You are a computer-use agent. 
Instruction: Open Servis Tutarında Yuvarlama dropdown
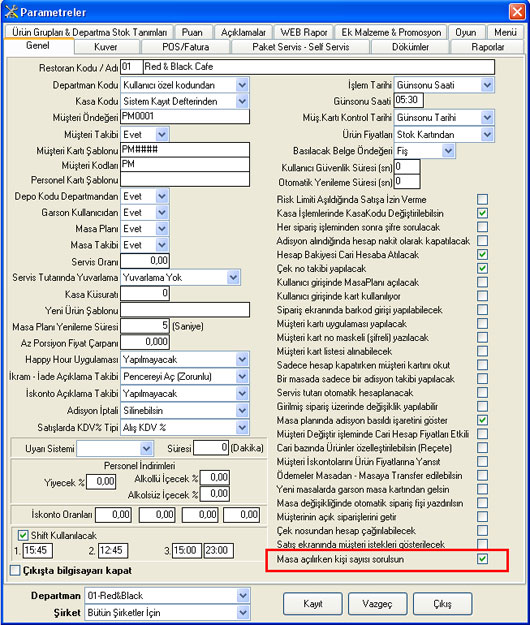(x=233, y=277)
